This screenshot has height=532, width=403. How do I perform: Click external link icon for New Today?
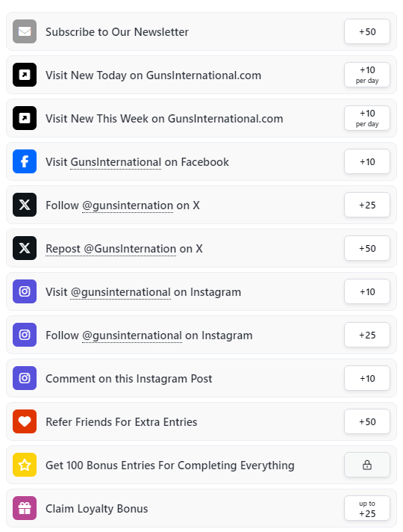25,75
